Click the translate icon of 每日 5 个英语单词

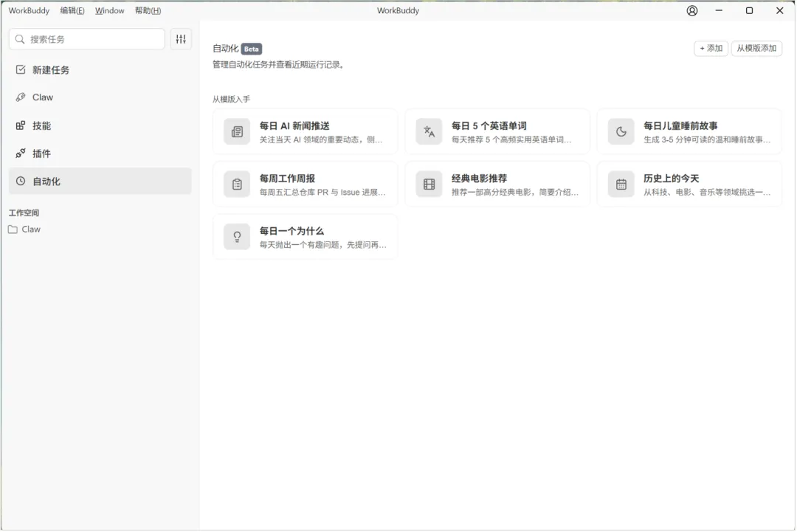pos(429,132)
